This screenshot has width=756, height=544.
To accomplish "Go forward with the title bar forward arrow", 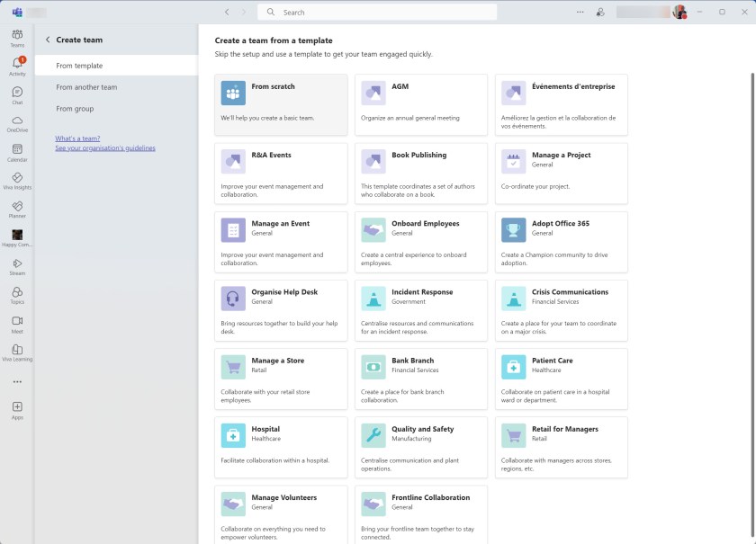I will pyautogui.click(x=244, y=12).
